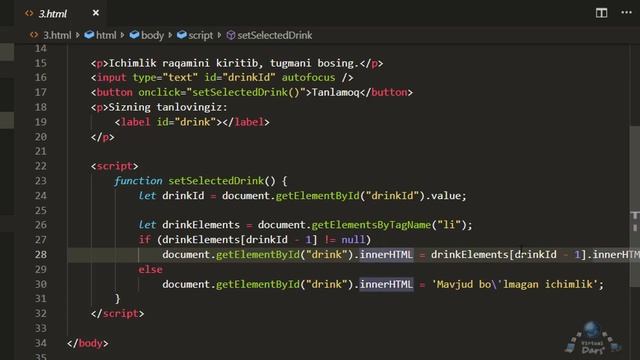This screenshot has width=640, height=360.
Task: Click the cube icon beside script breadcrumb
Action: point(182,35)
